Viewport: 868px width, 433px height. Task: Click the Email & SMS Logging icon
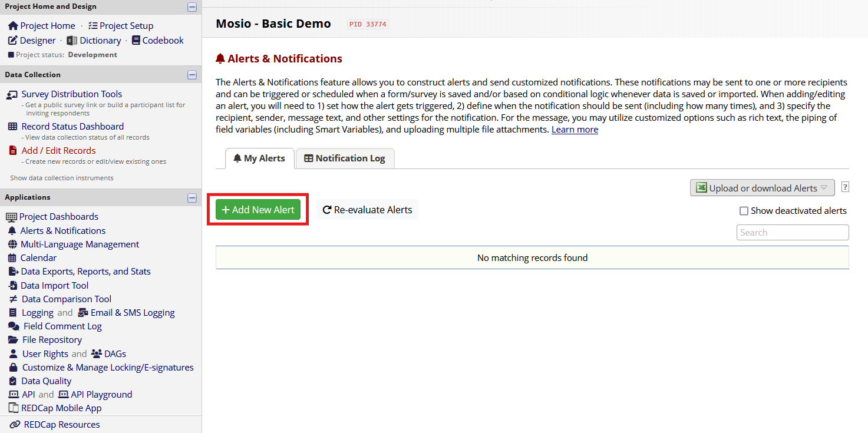[x=82, y=313]
